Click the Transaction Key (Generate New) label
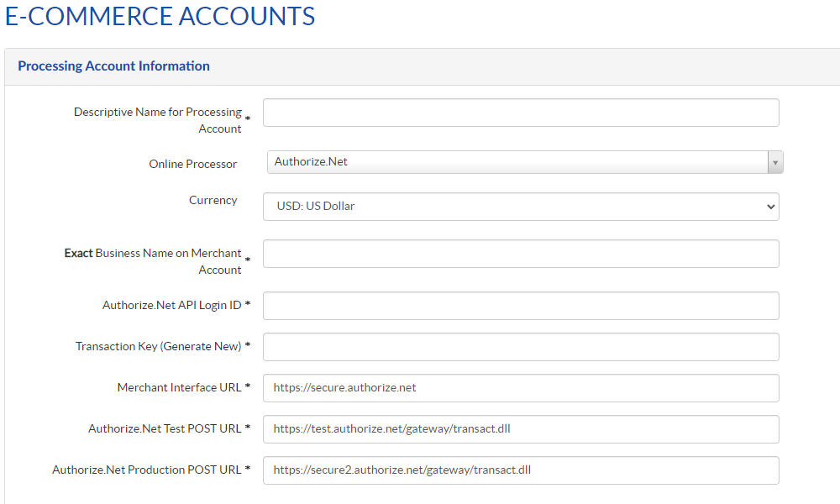 tap(159, 347)
